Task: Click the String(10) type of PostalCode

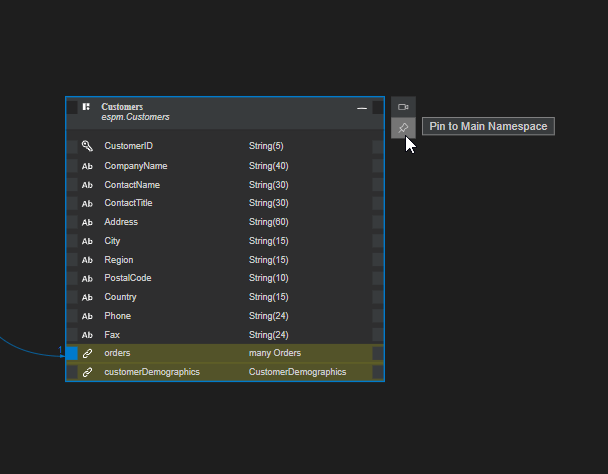Action: click(x=268, y=278)
